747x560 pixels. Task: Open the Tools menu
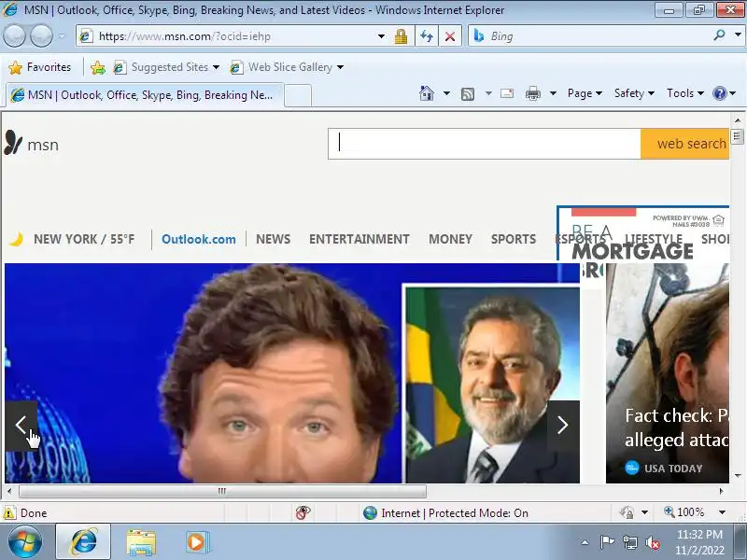click(x=685, y=93)
